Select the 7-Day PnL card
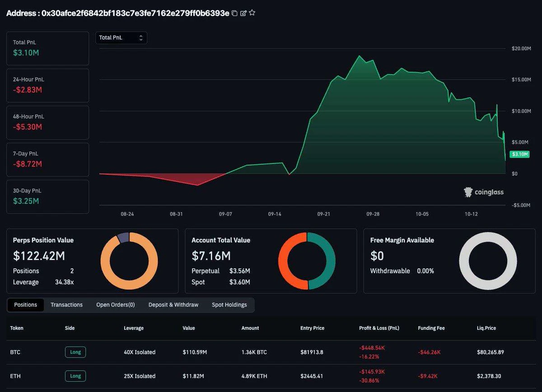 click(x=48, y=160)
